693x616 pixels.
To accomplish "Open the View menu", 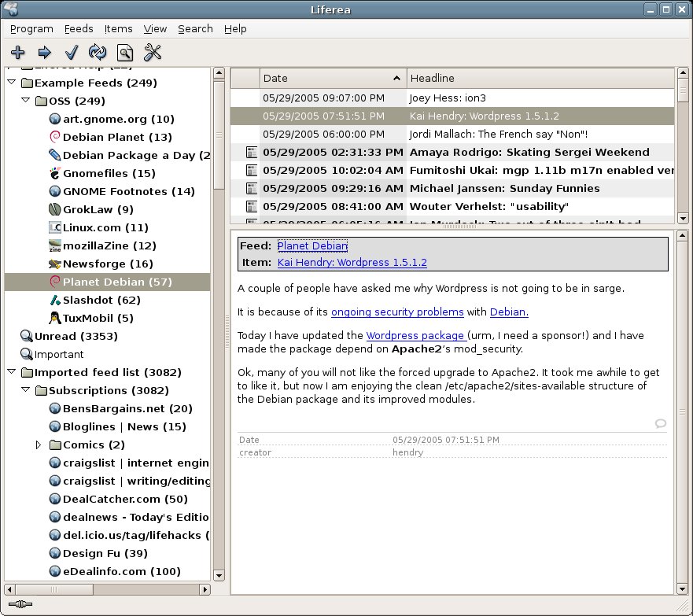I will pos(155,29).
